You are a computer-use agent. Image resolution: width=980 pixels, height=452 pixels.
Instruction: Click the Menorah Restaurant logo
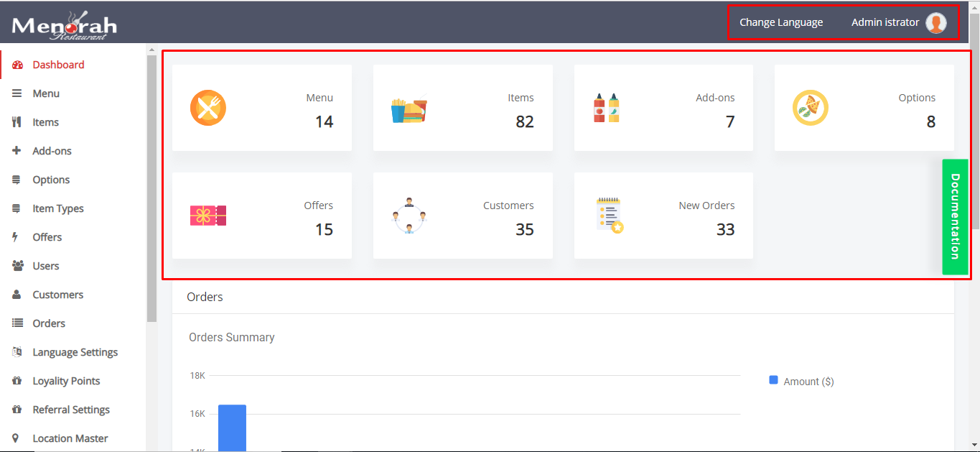[64, 26]
